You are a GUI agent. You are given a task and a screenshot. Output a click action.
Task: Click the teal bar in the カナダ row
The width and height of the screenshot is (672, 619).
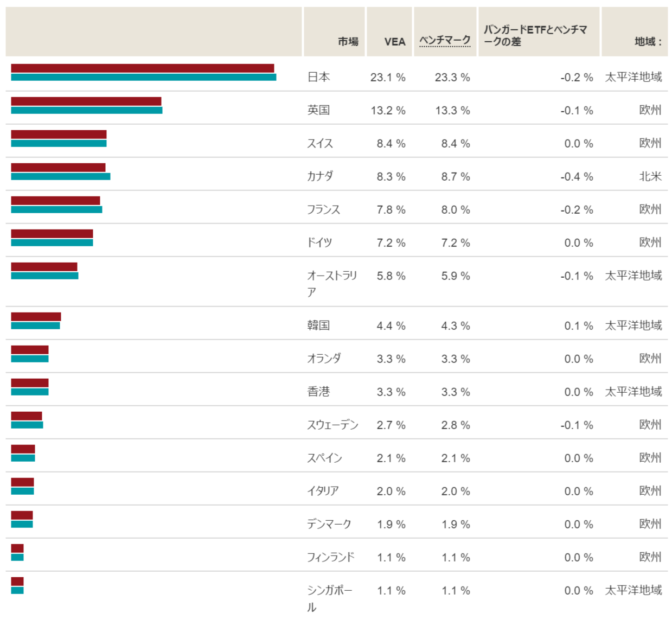click(60, 176)
